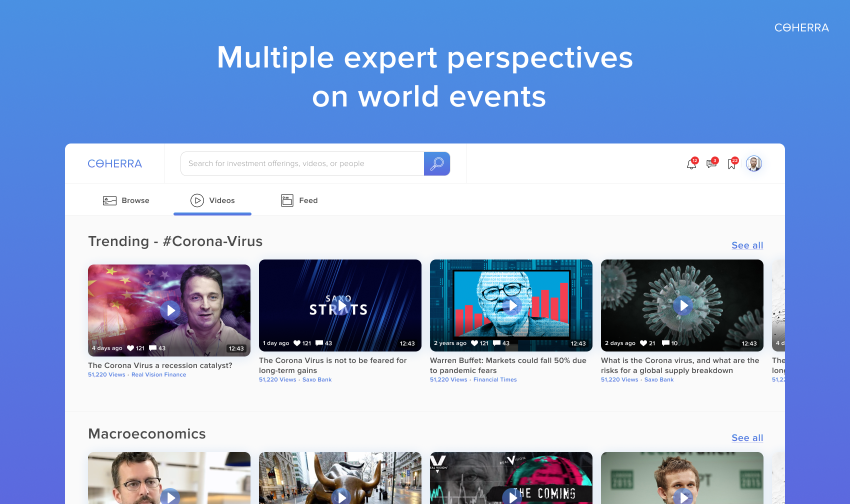
Task: Open bookmarks icon with 22 badge
Action: pos(732,164)
